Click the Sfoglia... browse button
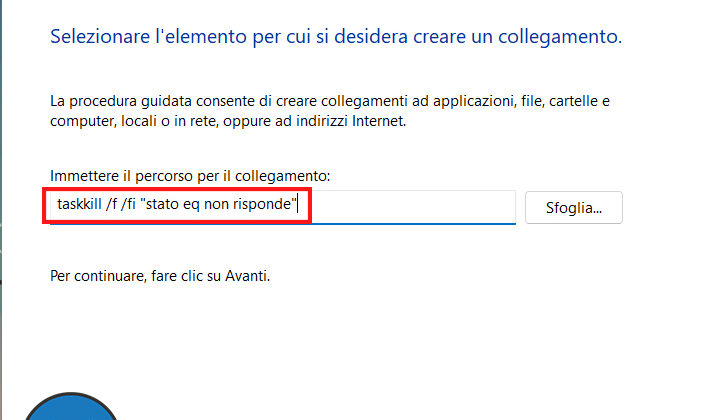Image resolution: width=708 pixels, height=420 pixels. click(573, 208)
